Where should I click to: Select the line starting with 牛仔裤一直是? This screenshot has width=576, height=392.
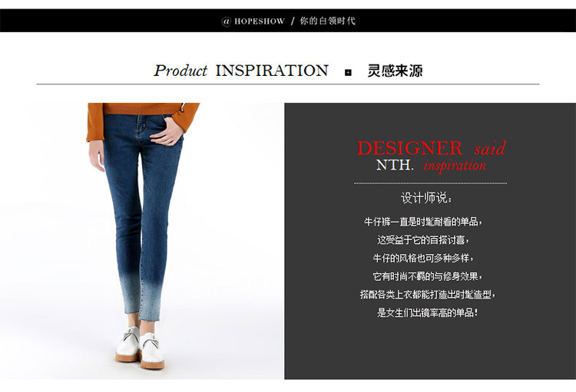click(x=423, y=222)
